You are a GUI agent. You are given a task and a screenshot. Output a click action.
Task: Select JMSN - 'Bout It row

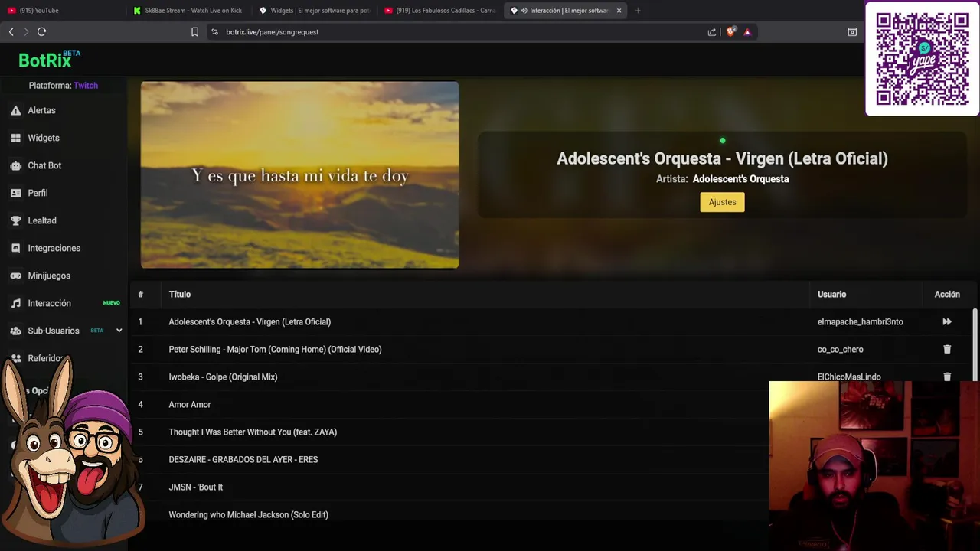[449, 487]
